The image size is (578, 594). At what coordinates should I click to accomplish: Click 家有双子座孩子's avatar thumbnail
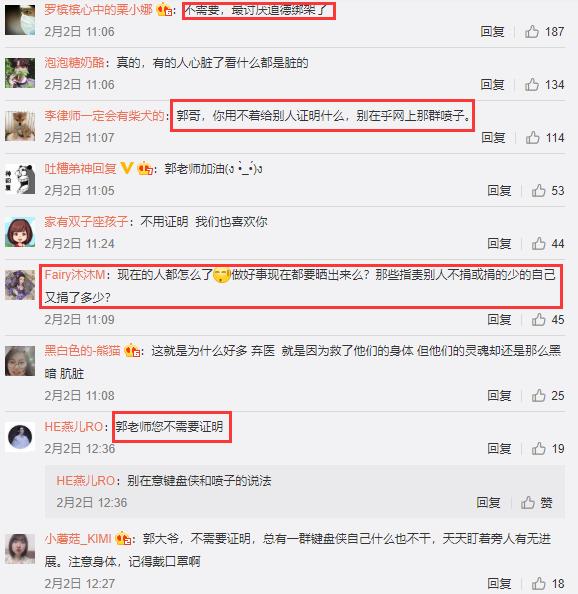(20, 232)
